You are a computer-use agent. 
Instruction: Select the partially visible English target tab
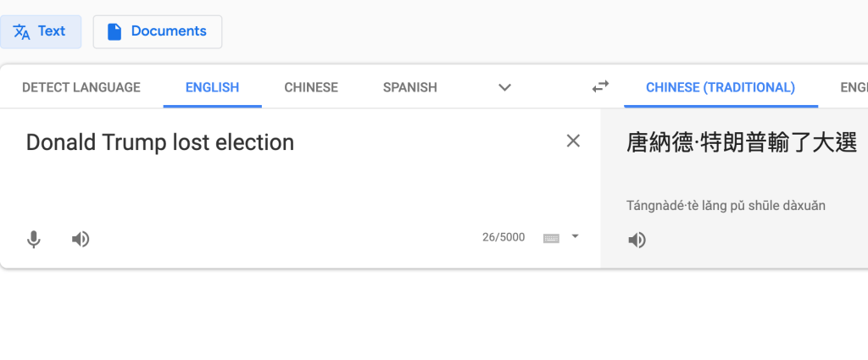tap(853, 87)
